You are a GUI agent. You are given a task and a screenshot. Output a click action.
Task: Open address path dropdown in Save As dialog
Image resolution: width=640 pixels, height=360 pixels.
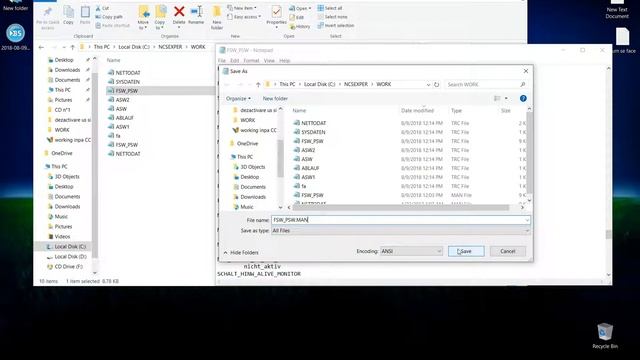[428, 84]
